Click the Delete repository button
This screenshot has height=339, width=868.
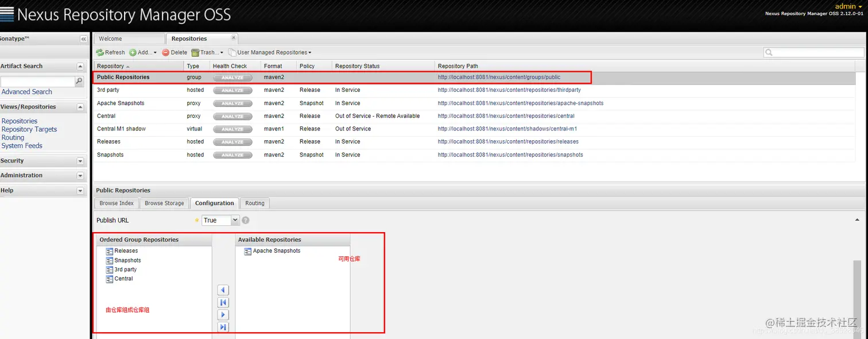175,52
